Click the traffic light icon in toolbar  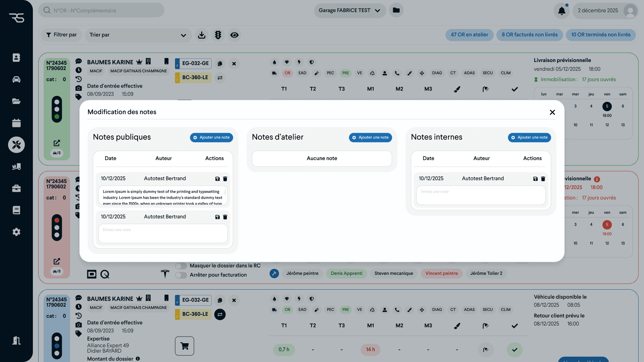[x=218, y=35]
